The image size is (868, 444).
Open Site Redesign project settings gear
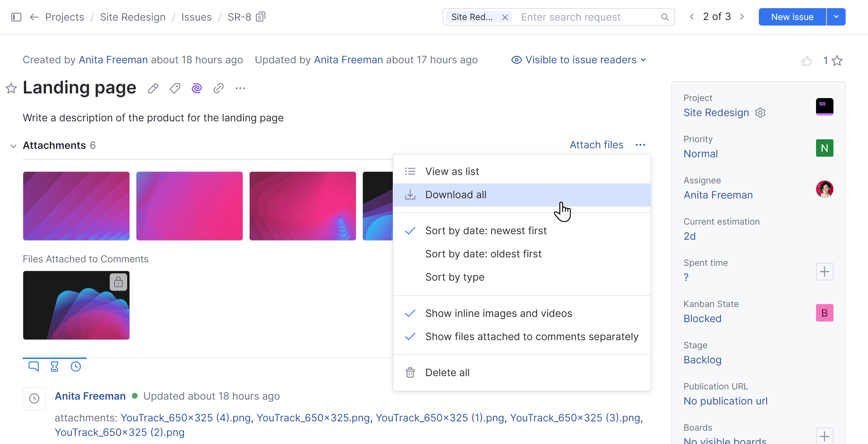(x=760, y=113)
